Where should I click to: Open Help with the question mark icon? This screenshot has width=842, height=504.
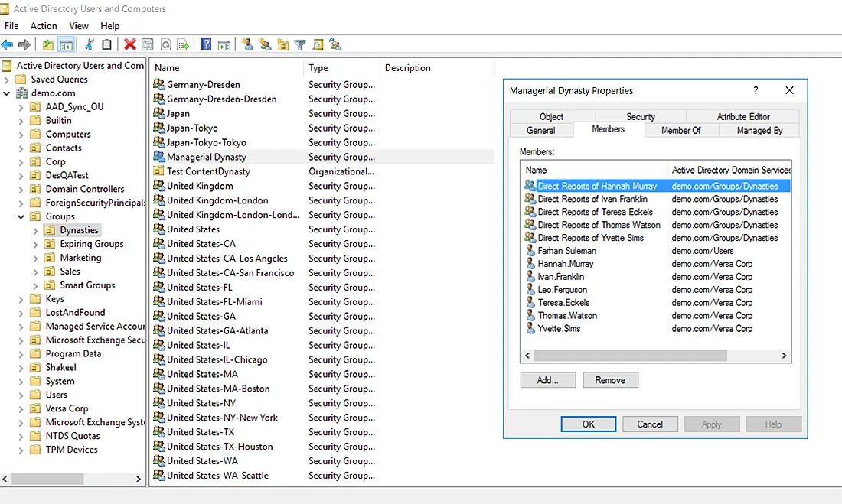click(206, 45)
